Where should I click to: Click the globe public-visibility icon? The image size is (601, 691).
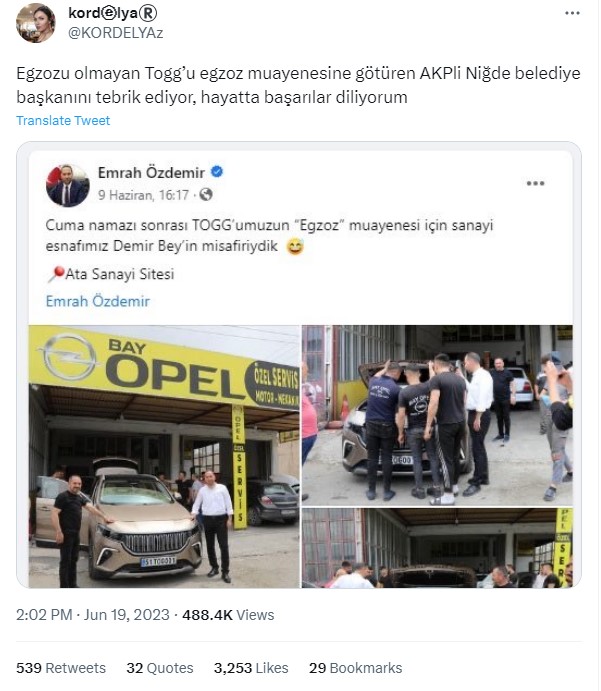click(x=206, y=194)
